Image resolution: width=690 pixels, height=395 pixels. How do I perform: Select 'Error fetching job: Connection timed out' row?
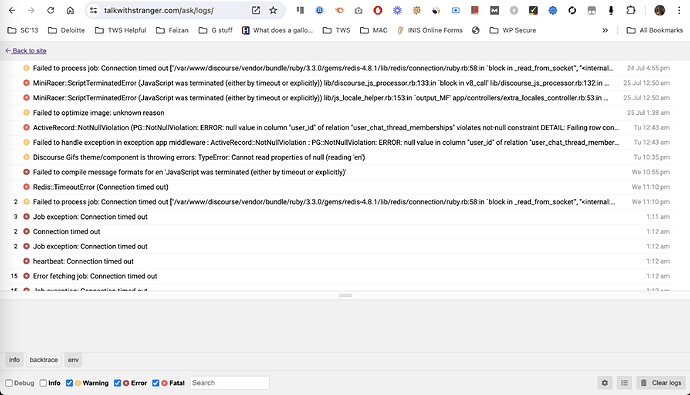point(339,276)
